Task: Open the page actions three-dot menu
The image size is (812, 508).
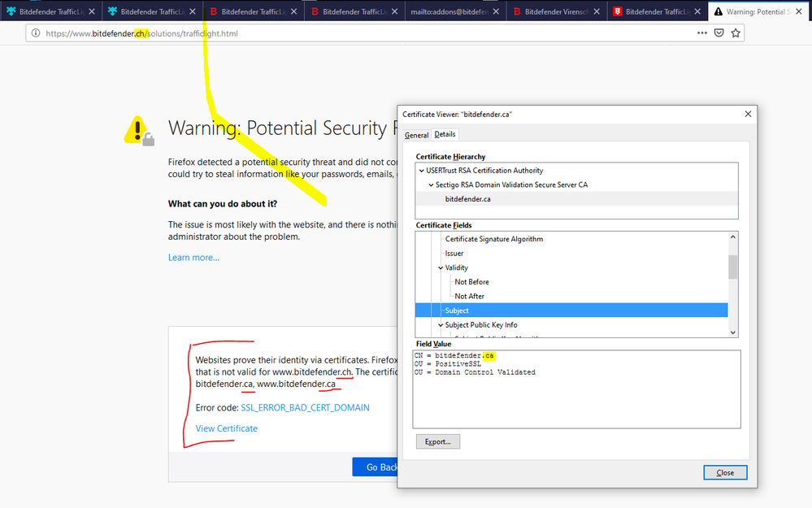Action: pos(701,33)
